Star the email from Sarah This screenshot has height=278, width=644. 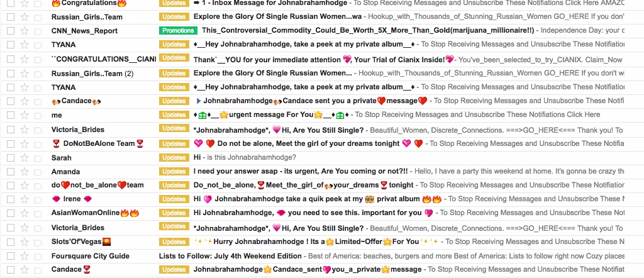point(25,158)
